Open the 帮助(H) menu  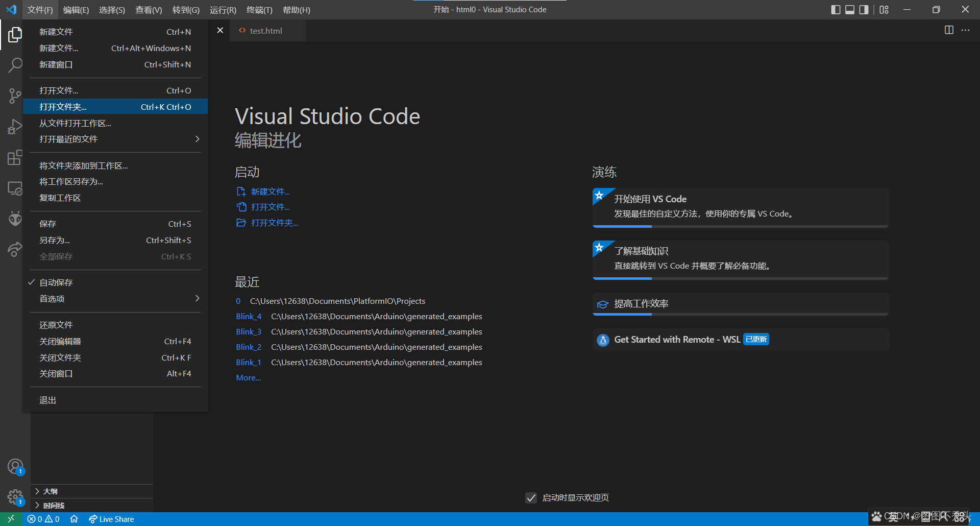[x=296, y=10]
